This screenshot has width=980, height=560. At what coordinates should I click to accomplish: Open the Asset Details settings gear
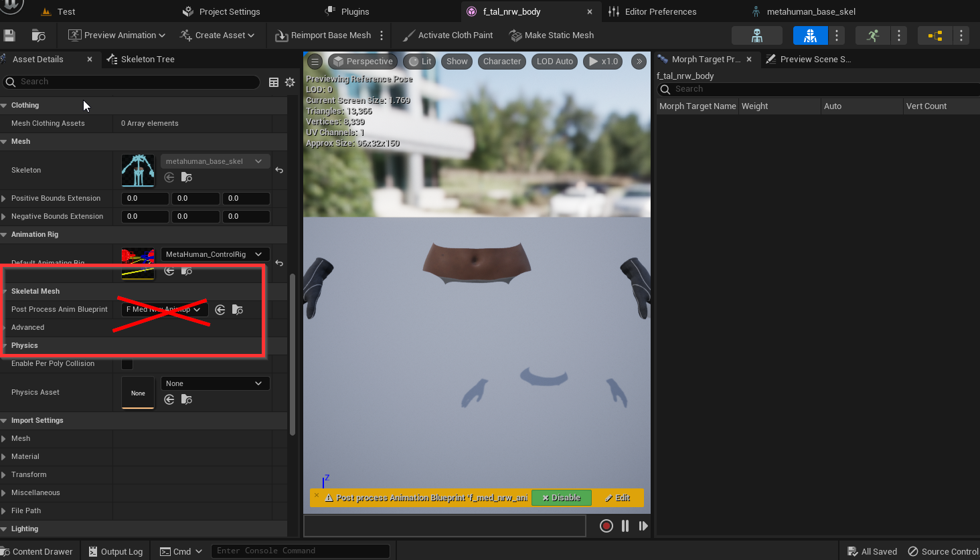(290, 82)
